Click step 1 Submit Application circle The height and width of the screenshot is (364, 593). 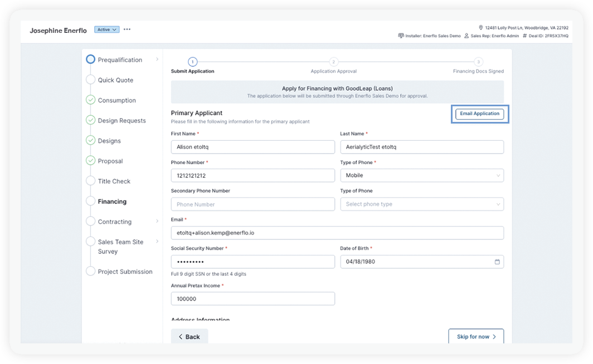[x=192, y=62]
